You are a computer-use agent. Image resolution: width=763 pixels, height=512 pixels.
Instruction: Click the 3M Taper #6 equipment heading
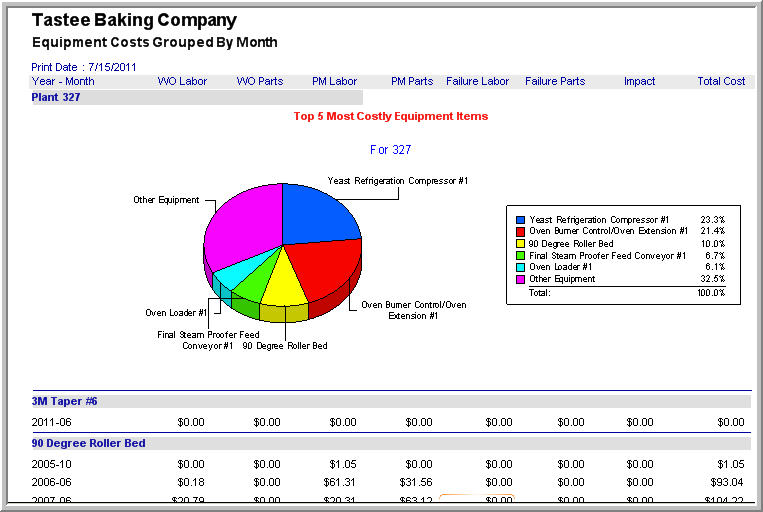[64, 402]
